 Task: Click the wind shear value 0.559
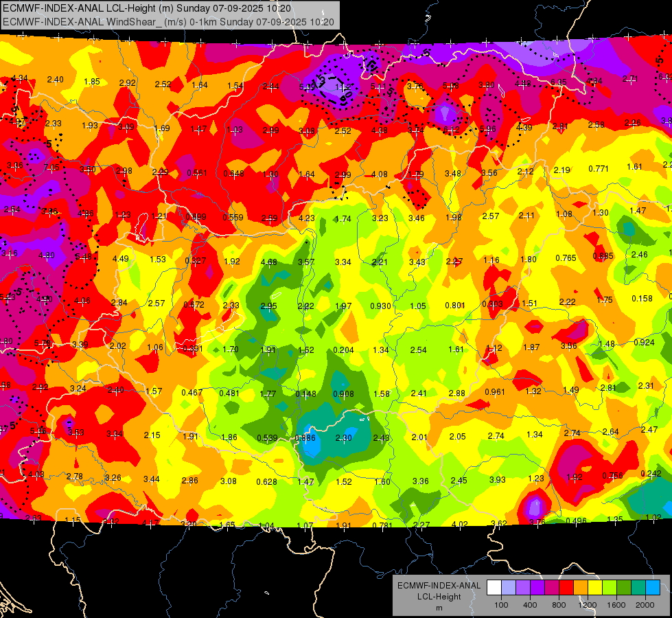point(233,218)
